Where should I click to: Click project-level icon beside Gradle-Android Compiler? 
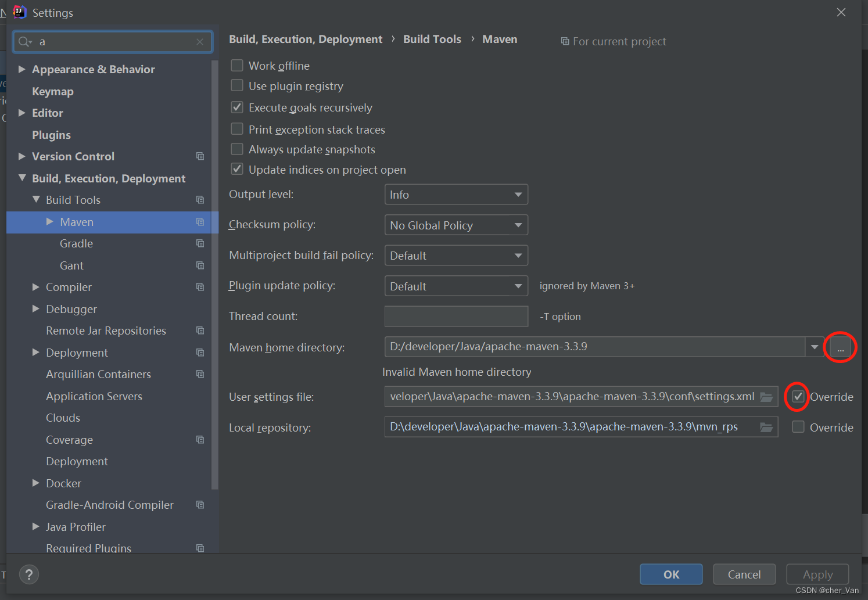(200, 505)
